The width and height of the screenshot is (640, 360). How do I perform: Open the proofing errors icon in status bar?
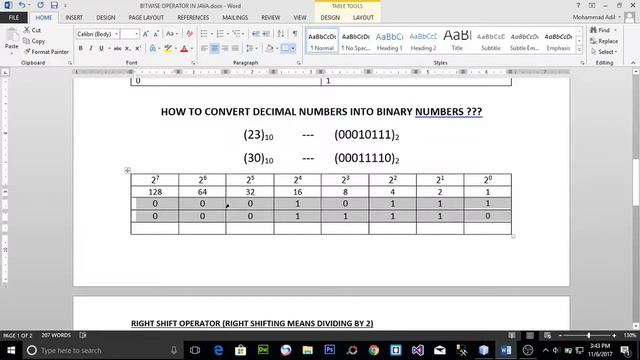click(x=83, y=336)
